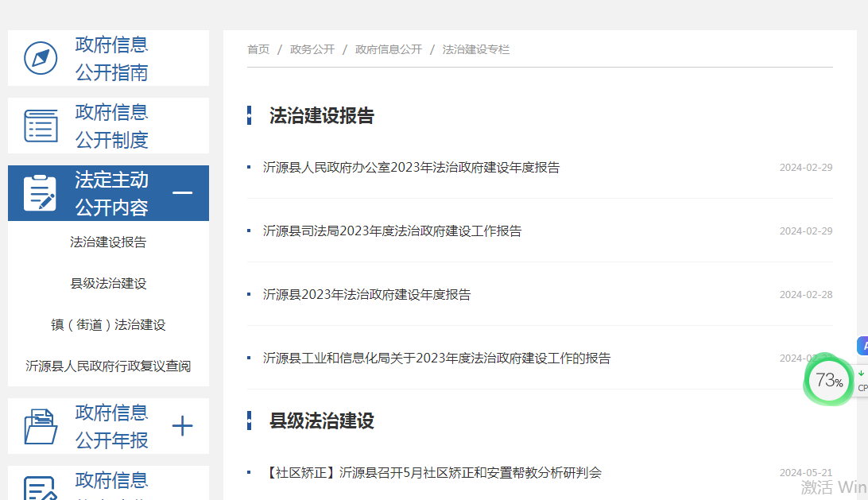
Task: Click the blue icon at right edge
Action: [862, 346]
